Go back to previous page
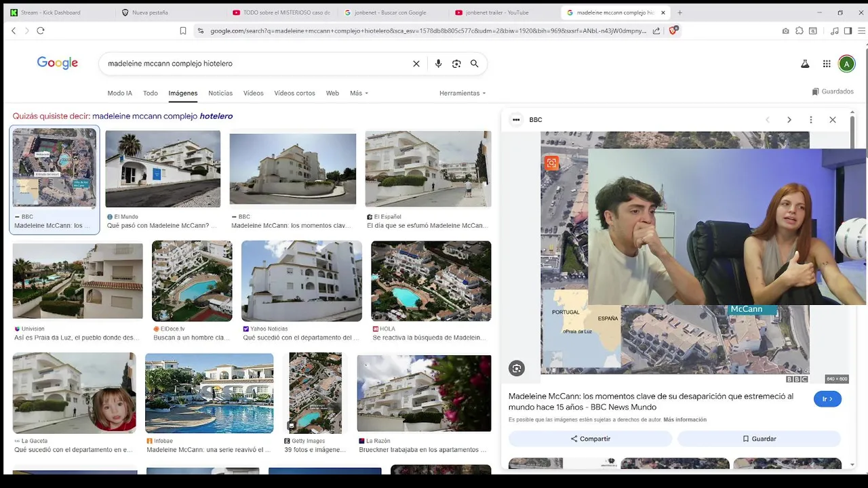This screenshot has width=868, height=488. coord(14,30)
